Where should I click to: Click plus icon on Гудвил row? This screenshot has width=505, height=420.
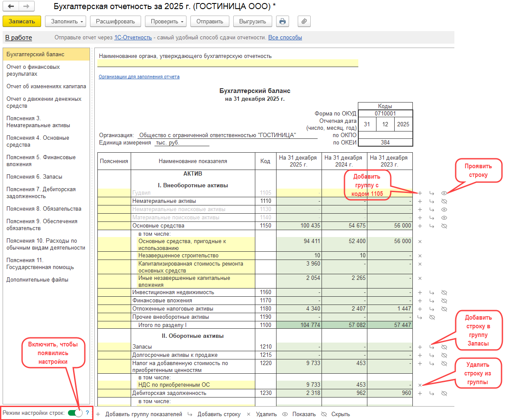click(x=420, y=193)
